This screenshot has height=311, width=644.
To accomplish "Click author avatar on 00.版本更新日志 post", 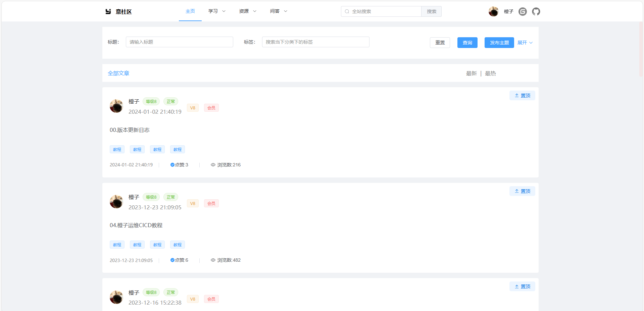I will (116, 106).
